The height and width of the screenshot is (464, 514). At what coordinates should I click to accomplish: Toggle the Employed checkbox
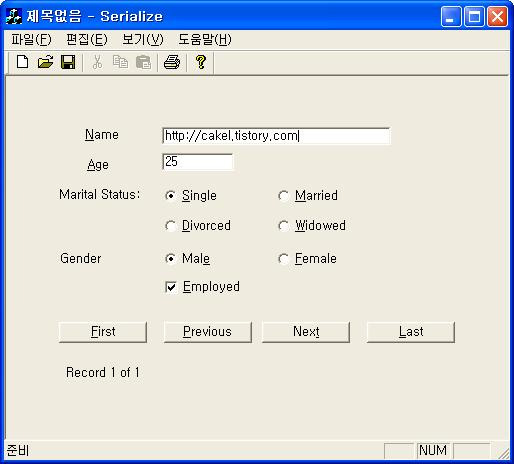[x=171, y=287]
